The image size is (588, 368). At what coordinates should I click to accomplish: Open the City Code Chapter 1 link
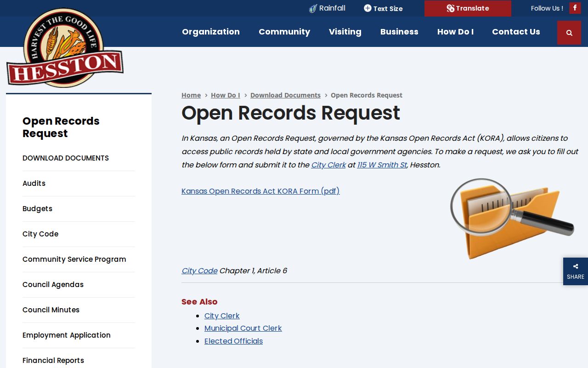199,270
